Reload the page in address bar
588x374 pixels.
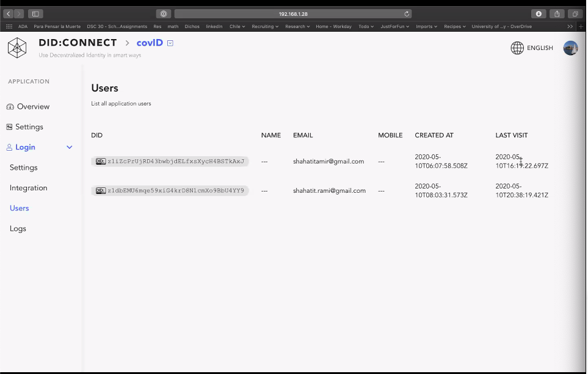(407, 13)
